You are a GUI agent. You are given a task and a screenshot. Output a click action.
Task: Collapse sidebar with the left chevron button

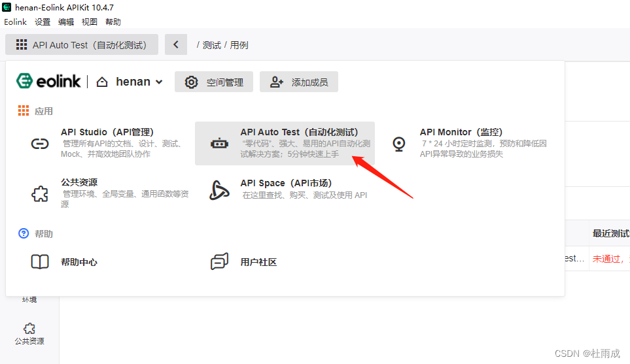[x=176, y=44]
